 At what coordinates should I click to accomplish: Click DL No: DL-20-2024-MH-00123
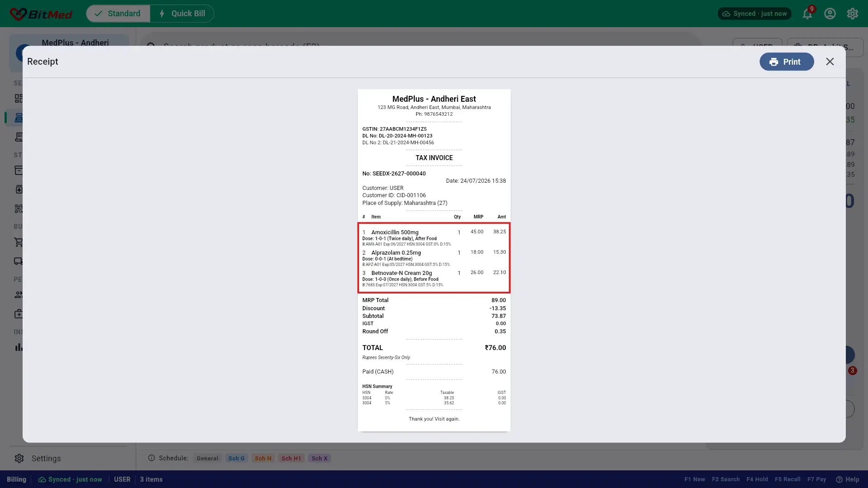tap(397, 136)
